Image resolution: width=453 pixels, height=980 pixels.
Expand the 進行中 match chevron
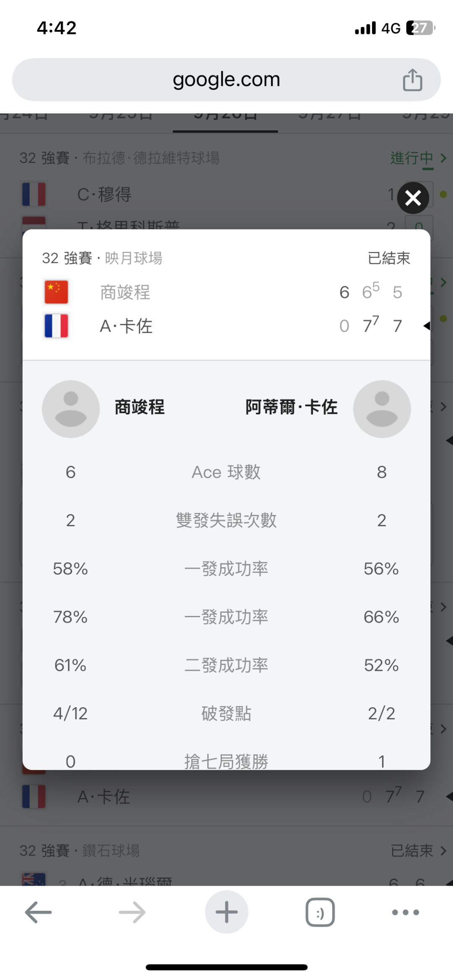[x=443, y=158]
